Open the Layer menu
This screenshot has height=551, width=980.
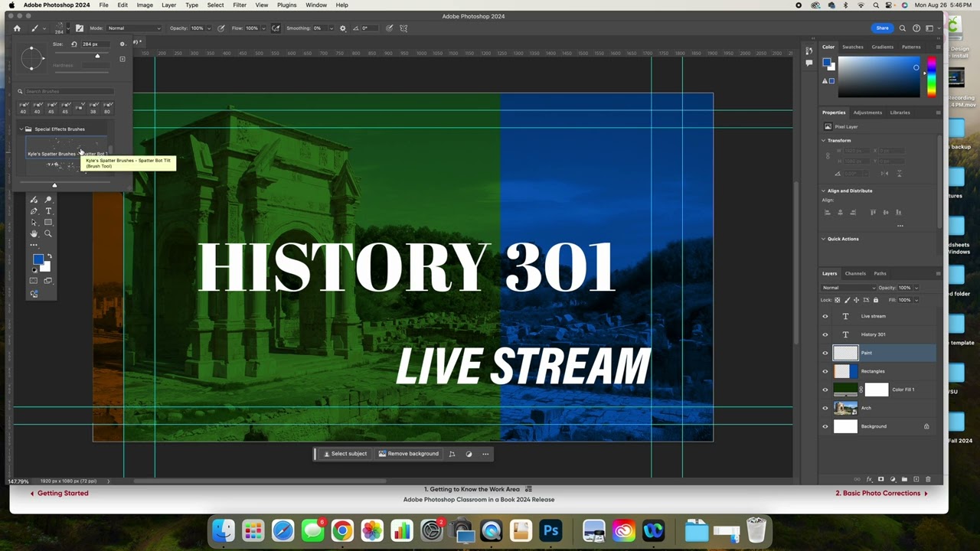point(168,5)
